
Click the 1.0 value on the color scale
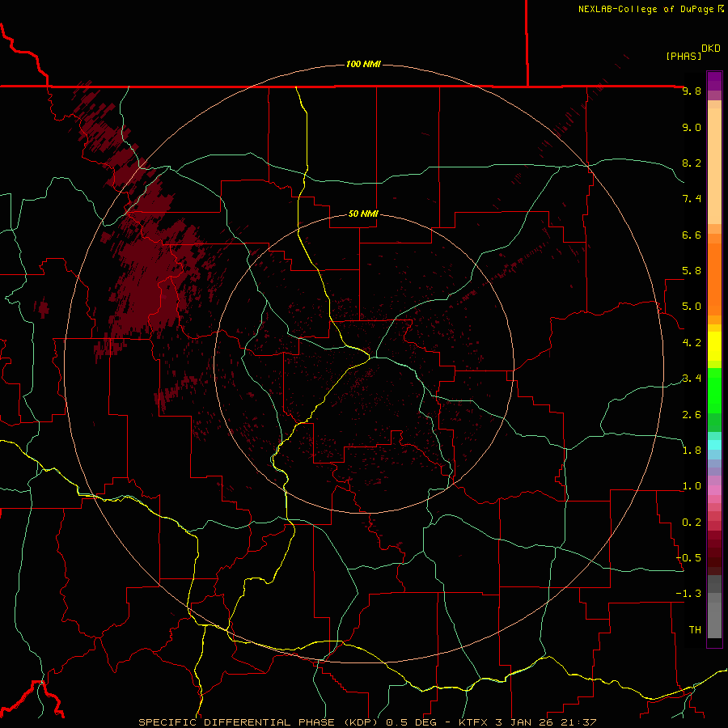coord(692,486)
